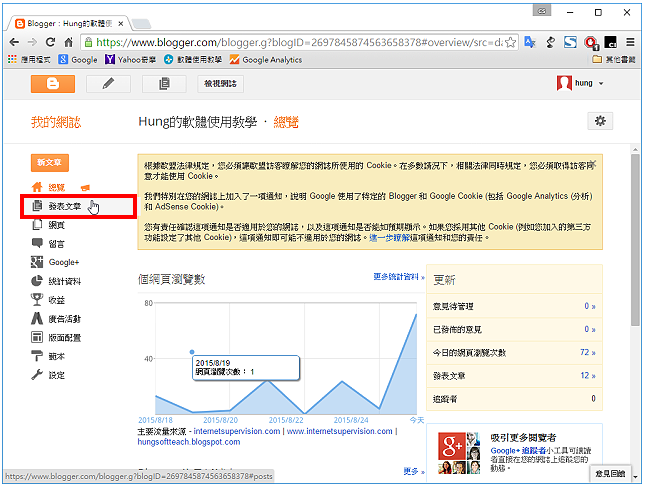Open 收益 earnings in the sidebar
This screenshot has height=489, width=648.
[x=57, y=300]
